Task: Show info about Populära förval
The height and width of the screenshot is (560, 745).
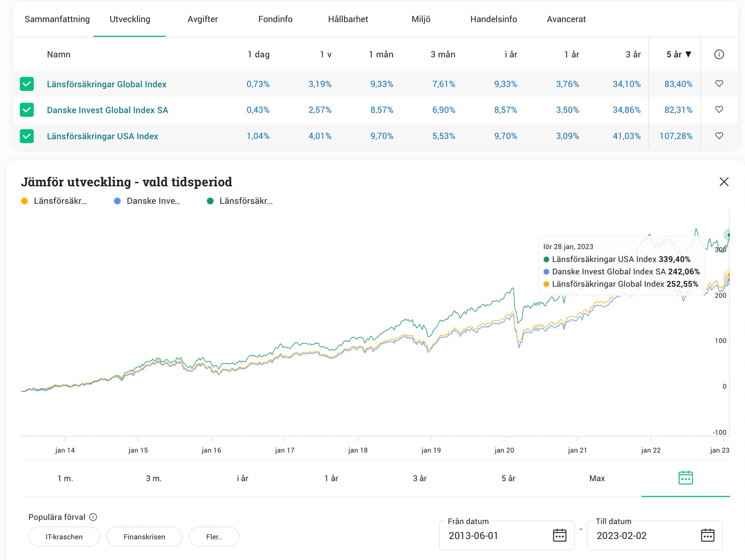Action: (x=93, y=517)
